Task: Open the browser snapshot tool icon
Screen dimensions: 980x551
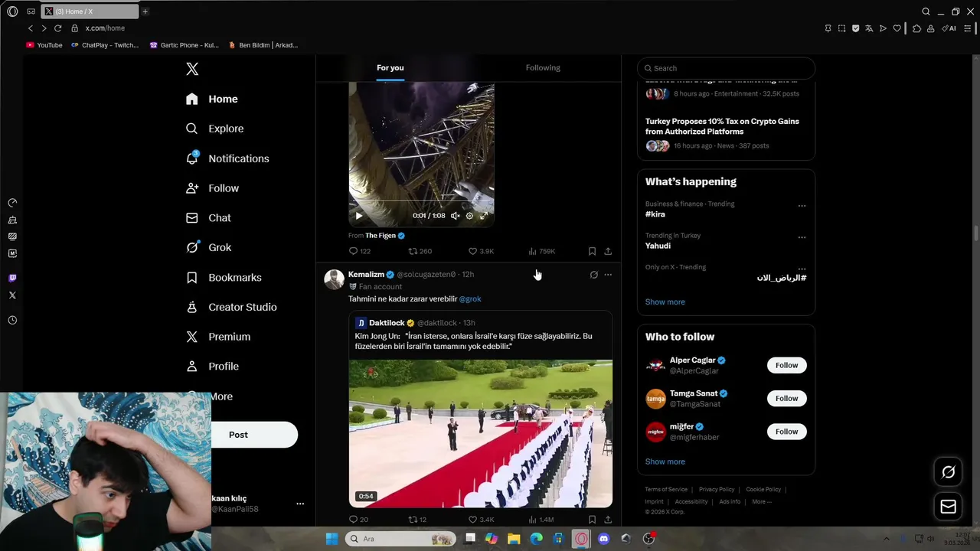Action: [841, 28]
